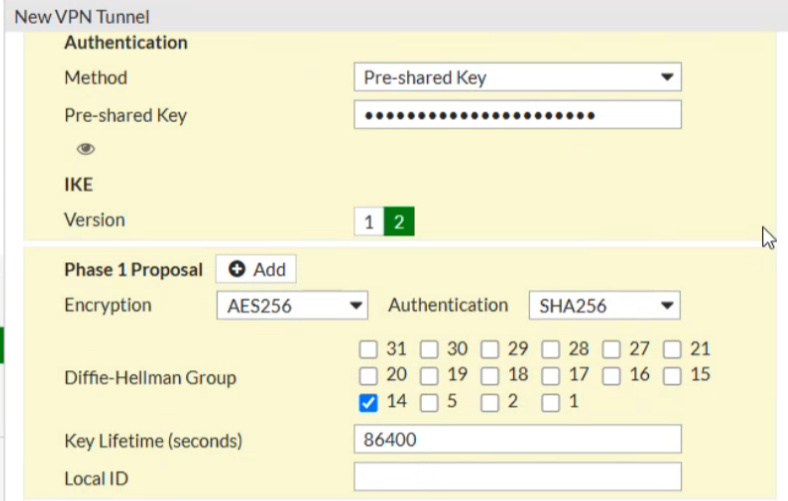Reveal pre-shared key with eye icon
The image size is (788, 501).
[86, 149]
